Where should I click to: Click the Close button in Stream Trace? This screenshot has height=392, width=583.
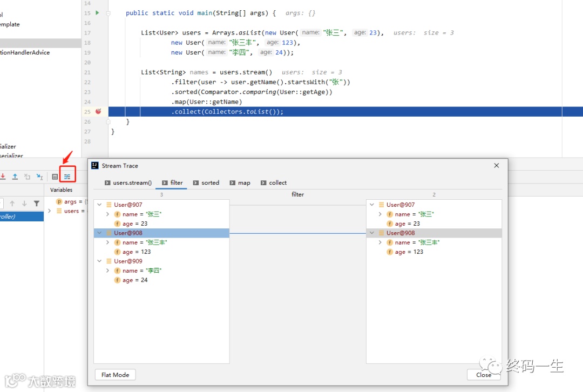click(483, 375)
